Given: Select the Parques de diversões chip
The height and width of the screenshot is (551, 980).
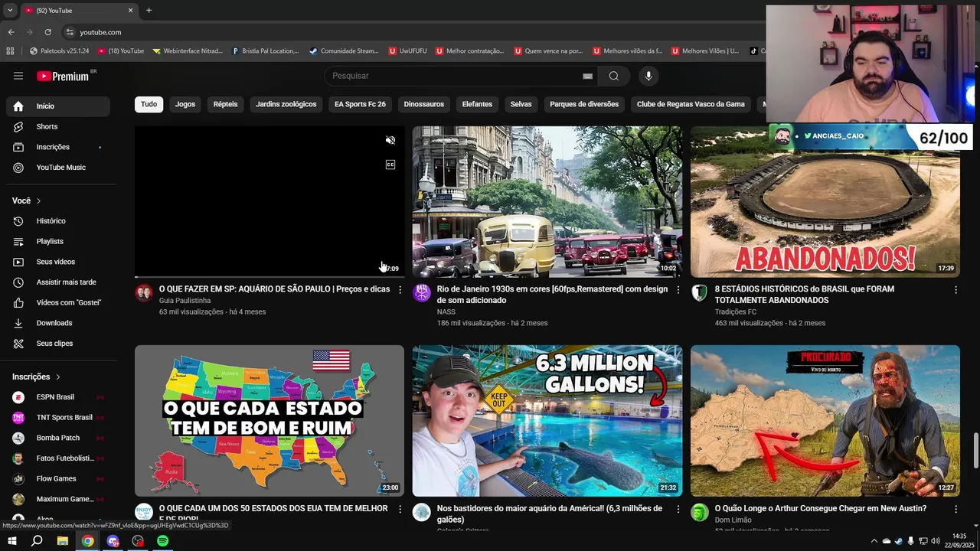Looking at the screenshot, I should (584, 104).
